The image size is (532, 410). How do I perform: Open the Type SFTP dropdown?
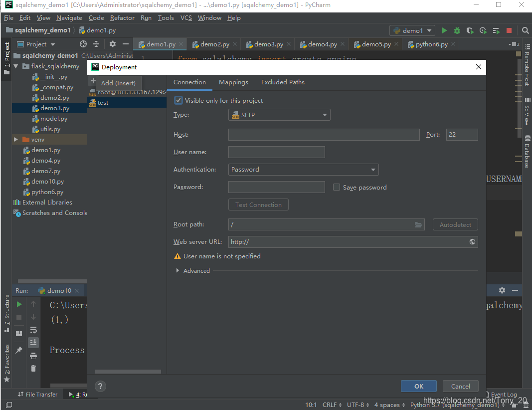coord(279,115)
